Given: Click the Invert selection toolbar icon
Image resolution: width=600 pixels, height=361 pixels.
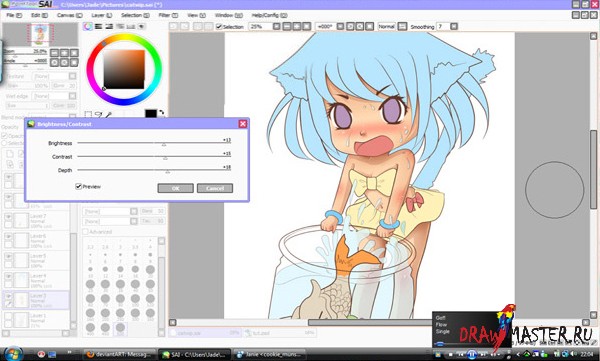Looking at the screenshot, I should [208, 26].
